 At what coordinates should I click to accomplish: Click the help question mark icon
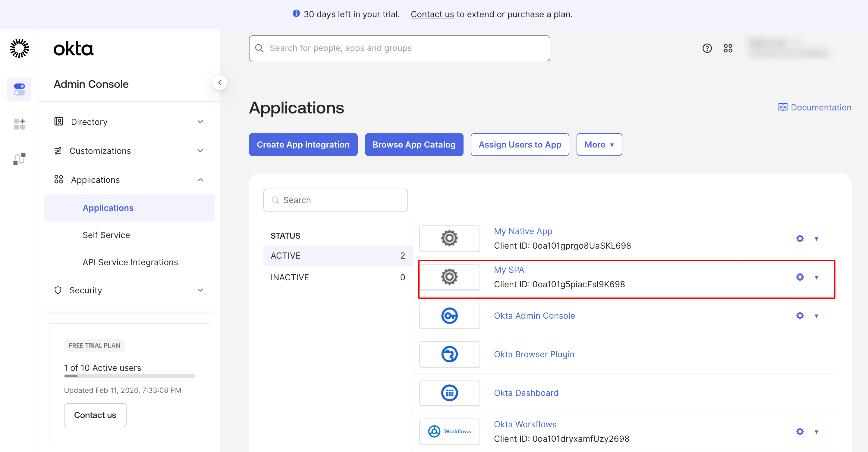(707, 48)
